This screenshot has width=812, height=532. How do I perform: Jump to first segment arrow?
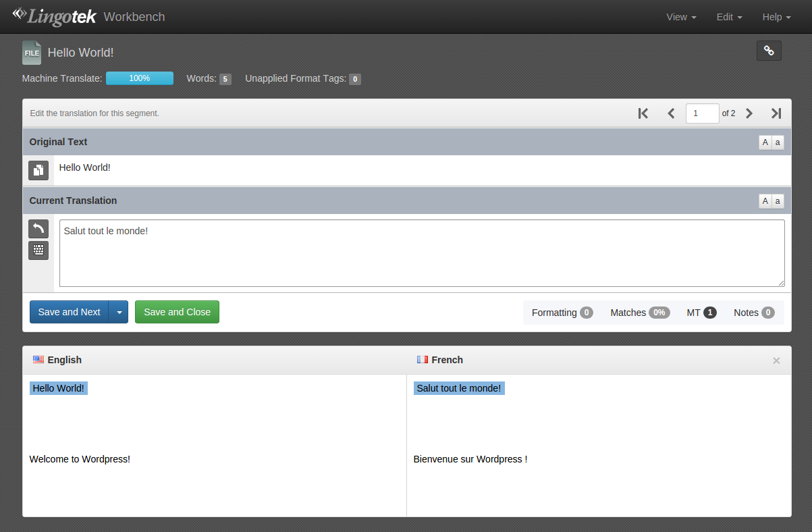(643, 113)
